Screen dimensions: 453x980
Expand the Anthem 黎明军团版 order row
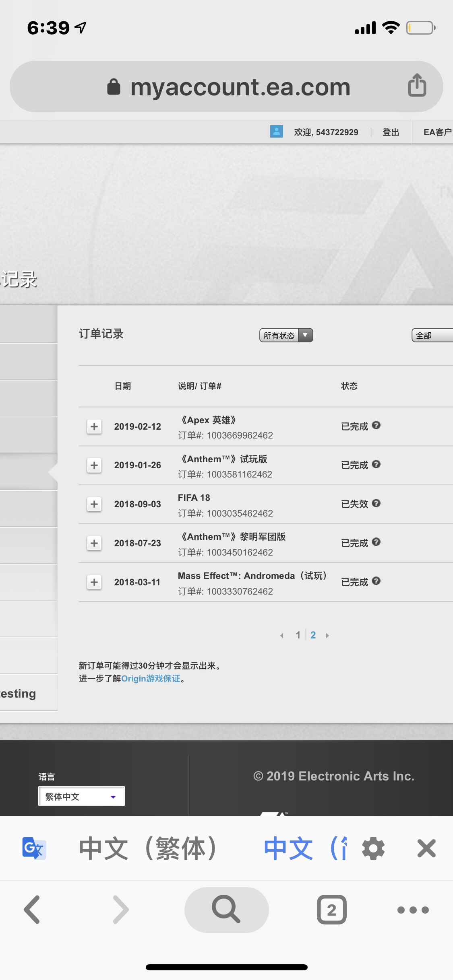click(x=94, y=543)
